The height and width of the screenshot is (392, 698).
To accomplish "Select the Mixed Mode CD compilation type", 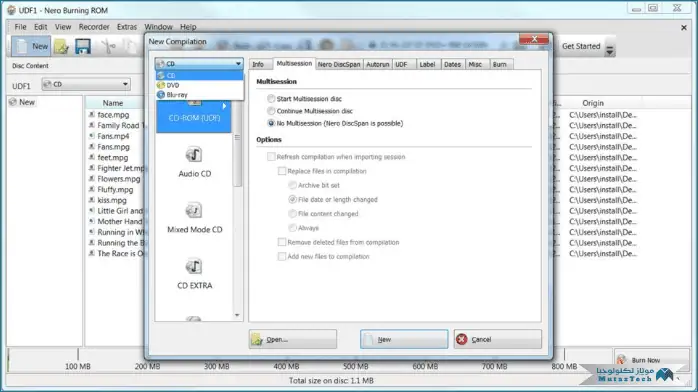I will (x=194, y=218).
